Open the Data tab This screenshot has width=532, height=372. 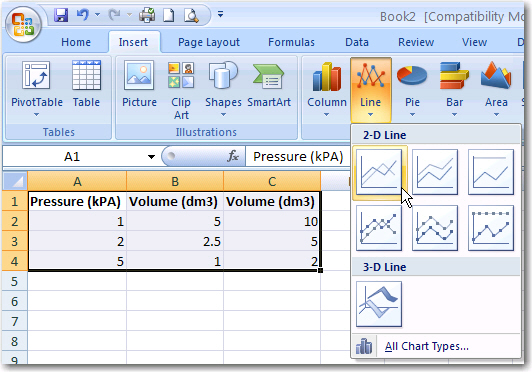click(357, 42)
